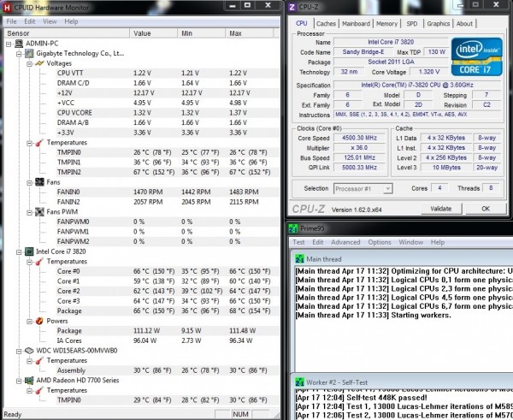
Task: Click the WDC WD15EARS hard drive icon
Action: [x=29, y=351]
